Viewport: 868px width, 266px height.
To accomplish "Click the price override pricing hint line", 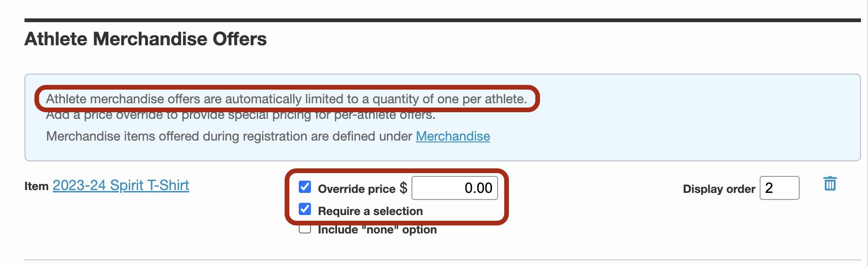I will click(x=241, y=115).
